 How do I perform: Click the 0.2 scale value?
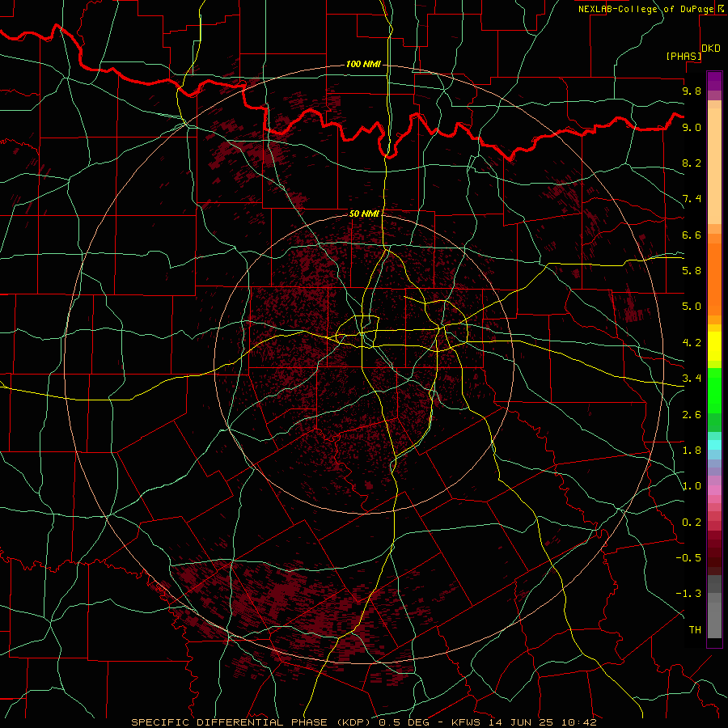pos(692,523)
